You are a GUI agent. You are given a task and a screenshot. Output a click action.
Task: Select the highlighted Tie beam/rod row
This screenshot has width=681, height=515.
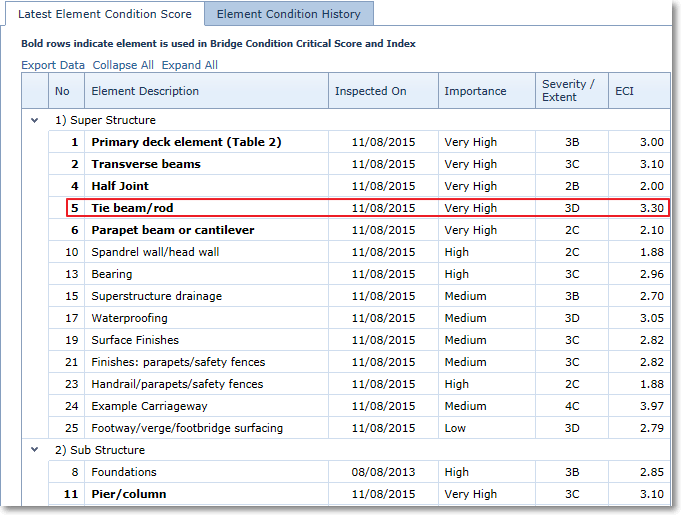tap(368, 208)
